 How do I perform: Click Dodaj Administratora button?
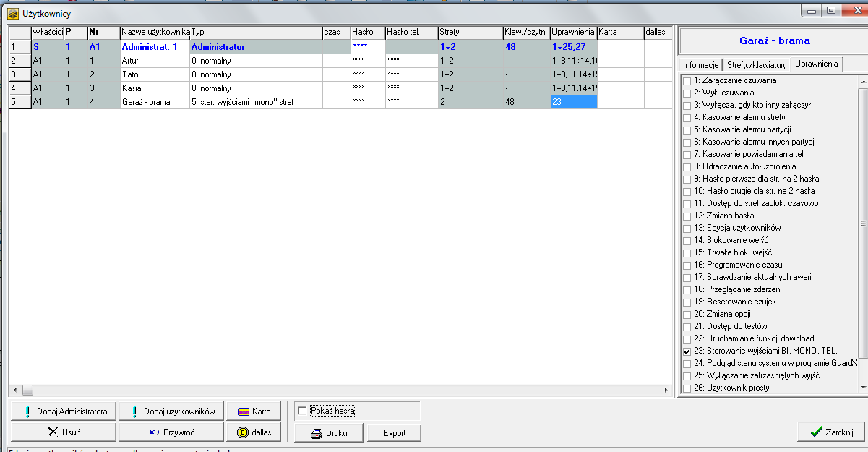[x=63, y=412]
